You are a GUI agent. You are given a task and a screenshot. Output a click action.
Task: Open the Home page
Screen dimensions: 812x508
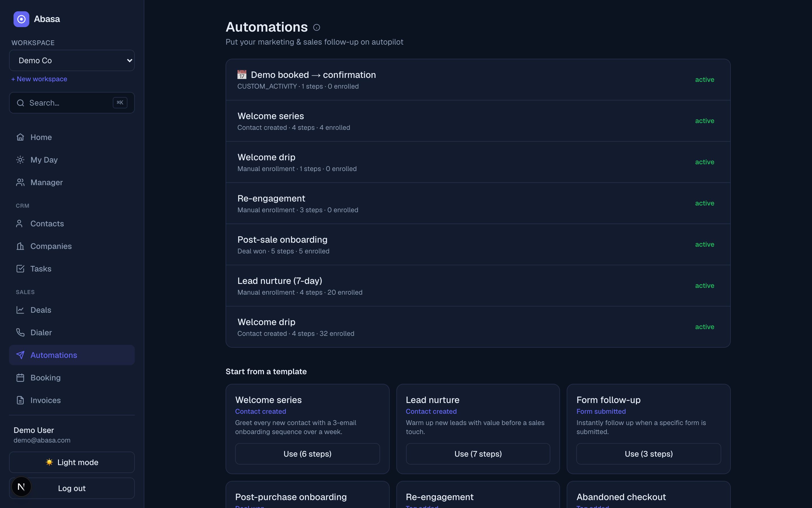point(72,137)
